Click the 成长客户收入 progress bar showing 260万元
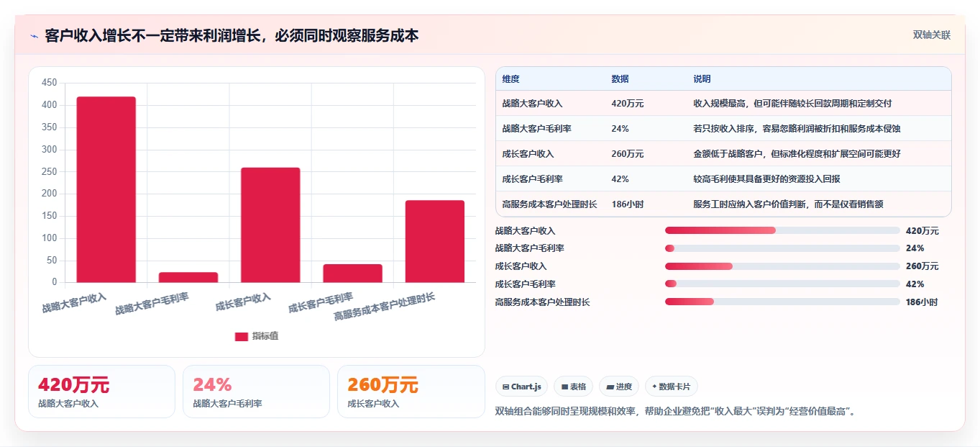The width and height of the screenshot is (980, 447). (782, 266)
